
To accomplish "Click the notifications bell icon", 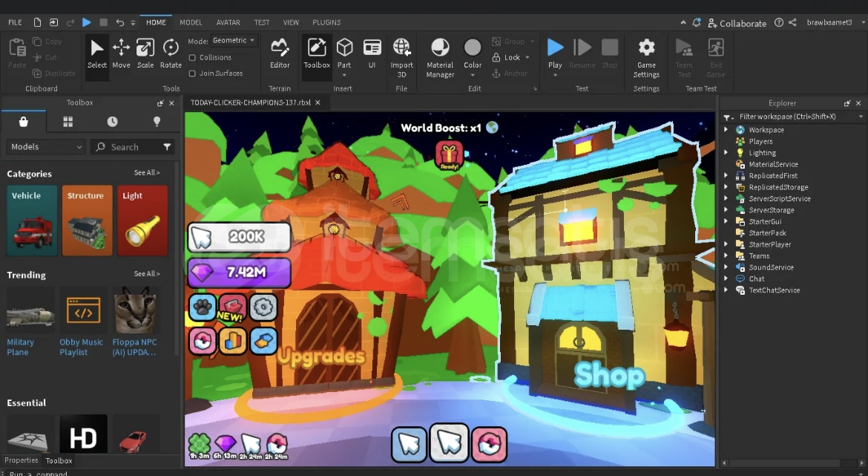I will point(697,23).
